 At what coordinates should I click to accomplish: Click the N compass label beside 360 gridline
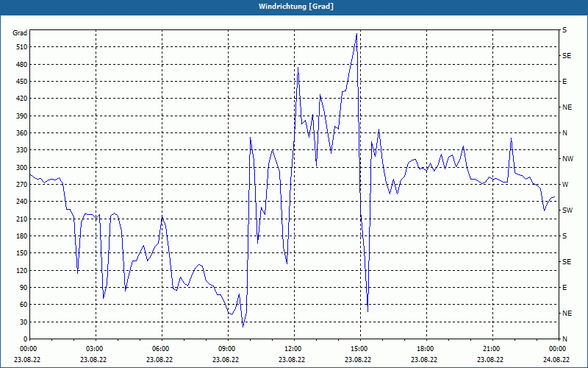[564, 133]
